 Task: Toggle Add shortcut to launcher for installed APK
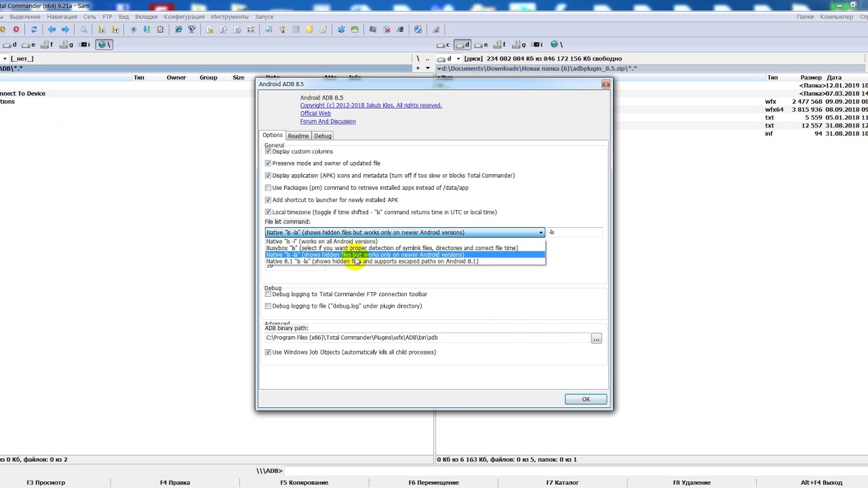[x=268, y=200]
